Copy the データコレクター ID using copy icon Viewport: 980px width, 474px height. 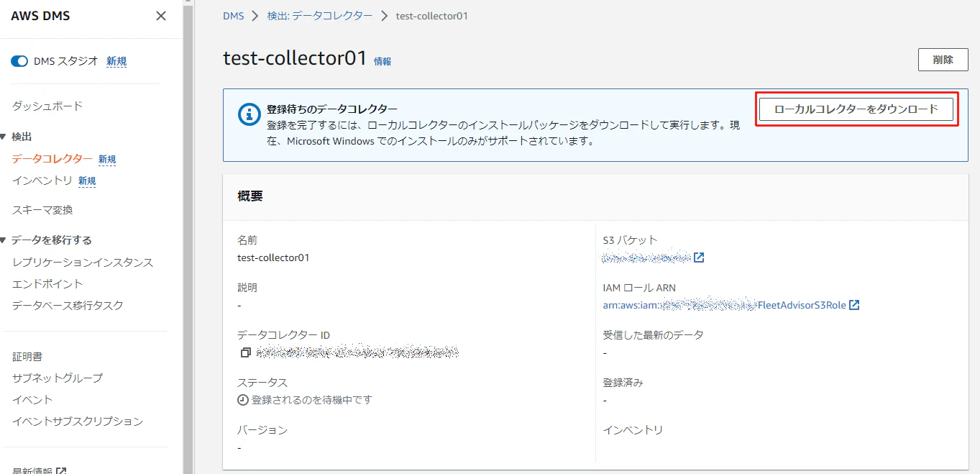coord(246,352)
